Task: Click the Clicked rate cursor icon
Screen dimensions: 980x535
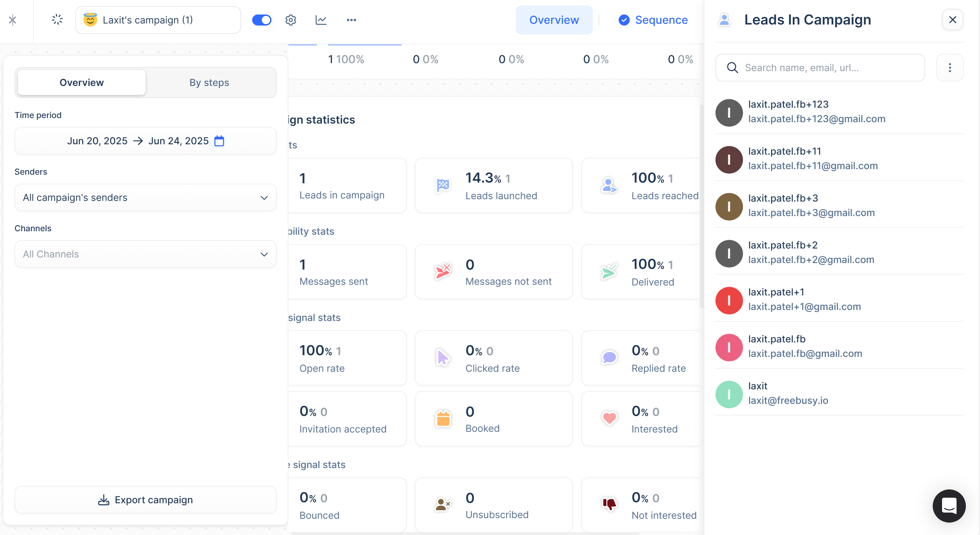Action: click(x=443, y=358)
